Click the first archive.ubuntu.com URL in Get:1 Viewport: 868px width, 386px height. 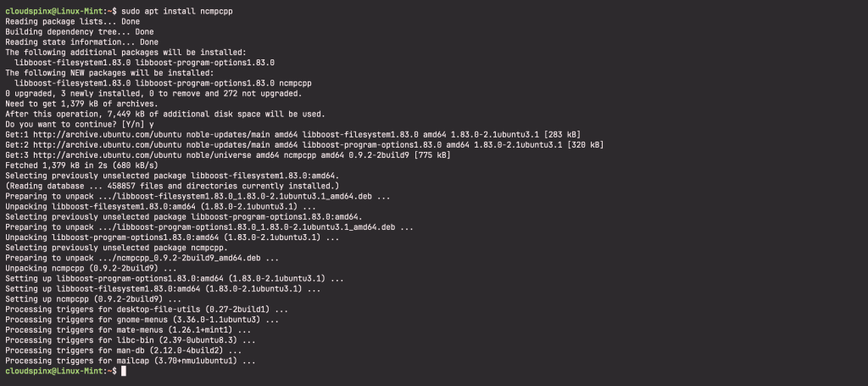tap(108, 135)
